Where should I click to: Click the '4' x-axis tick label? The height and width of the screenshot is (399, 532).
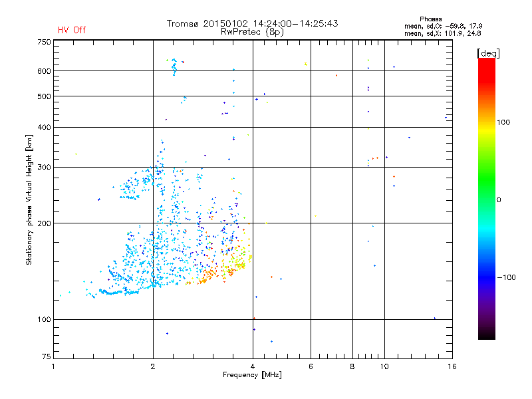pyautogui.click(x=253, y=366)
